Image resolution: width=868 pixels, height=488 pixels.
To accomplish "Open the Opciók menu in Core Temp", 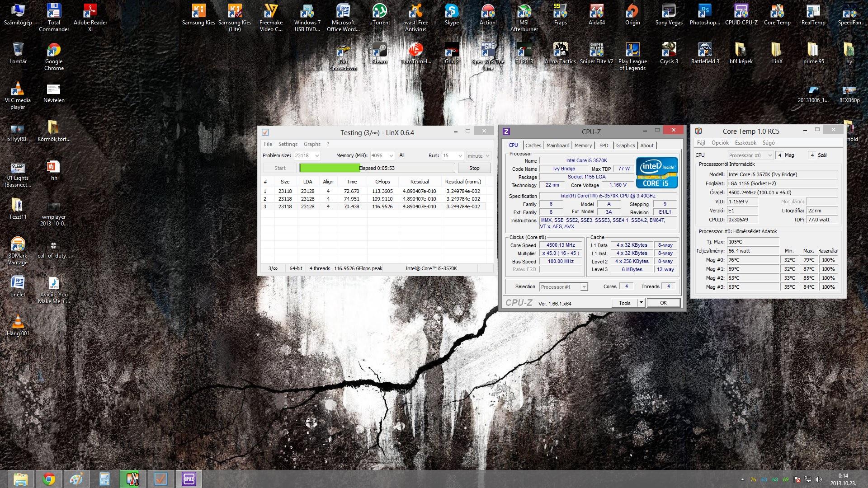I will [x=720, y=143].
